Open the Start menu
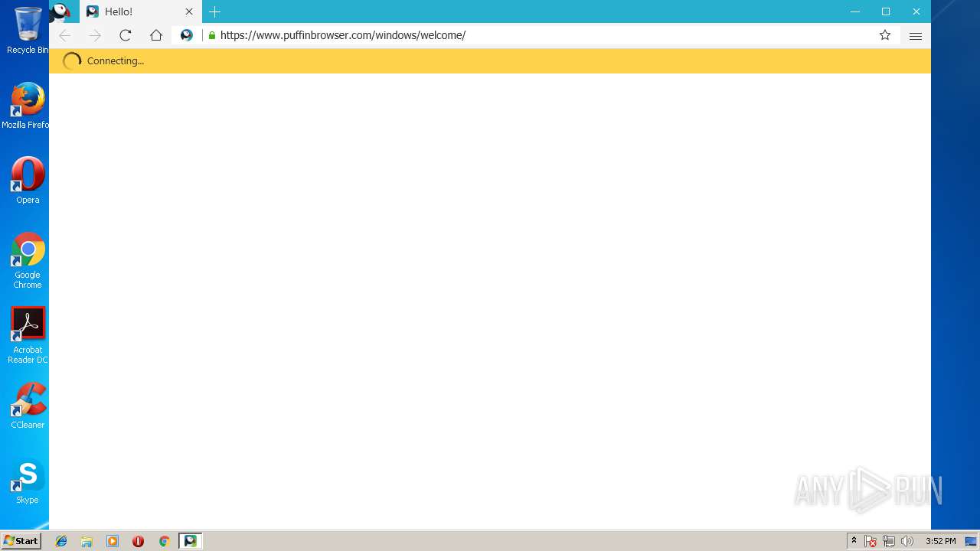Image resolution: width=980 pixels, height=551 pixels. (21, 541)
